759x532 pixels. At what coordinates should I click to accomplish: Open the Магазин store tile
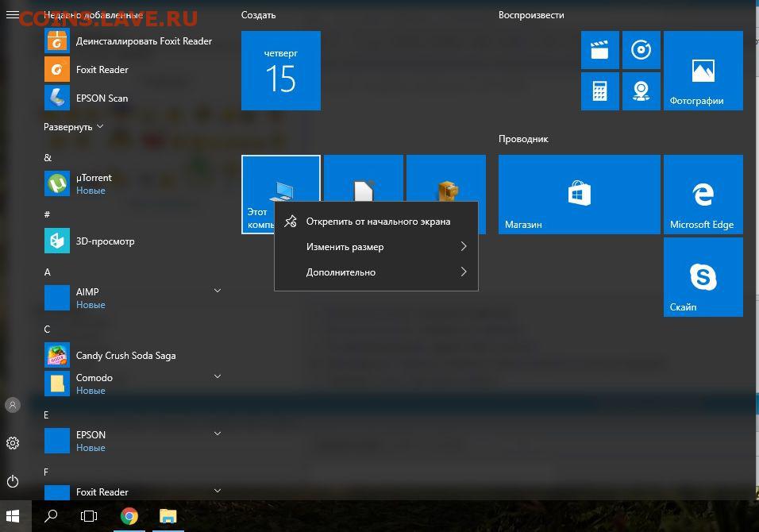click(x=580, y=195)
